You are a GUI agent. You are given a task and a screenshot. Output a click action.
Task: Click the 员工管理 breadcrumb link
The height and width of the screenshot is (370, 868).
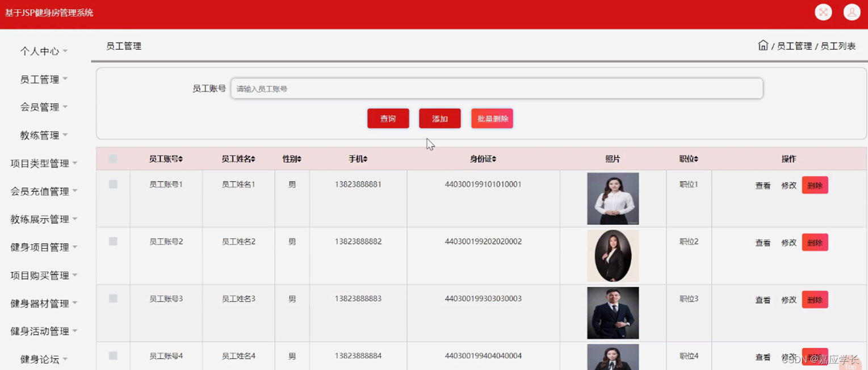[x=794, y=46]
